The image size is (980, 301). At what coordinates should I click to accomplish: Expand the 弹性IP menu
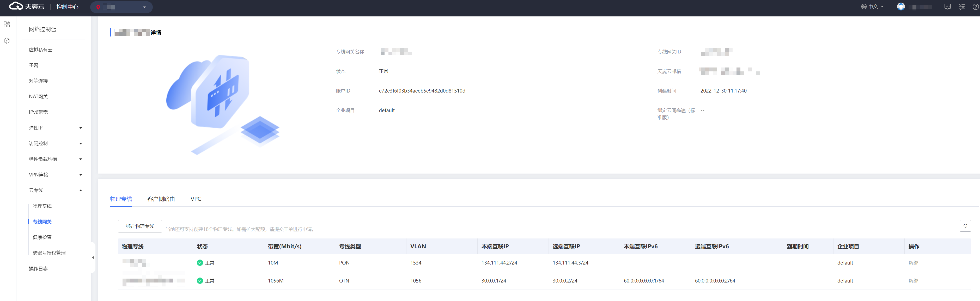click(55, 128)
